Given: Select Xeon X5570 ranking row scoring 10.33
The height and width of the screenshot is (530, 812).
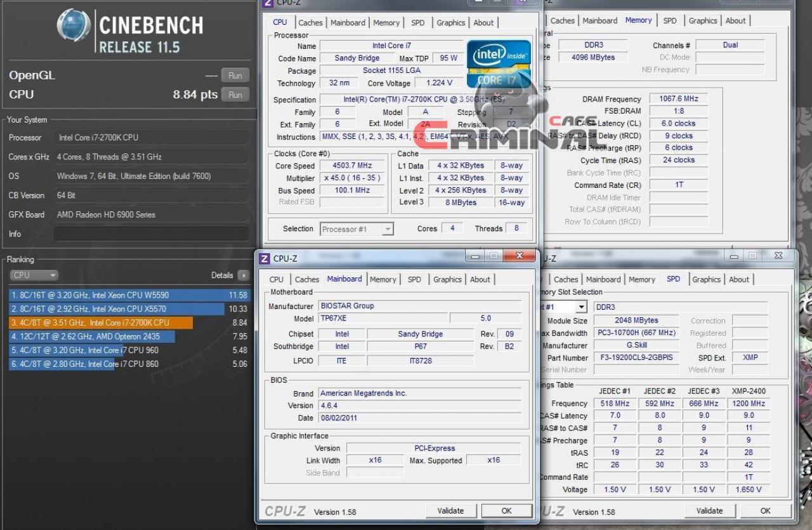Looking at the screenshot, I should click(x=129, y=309).
